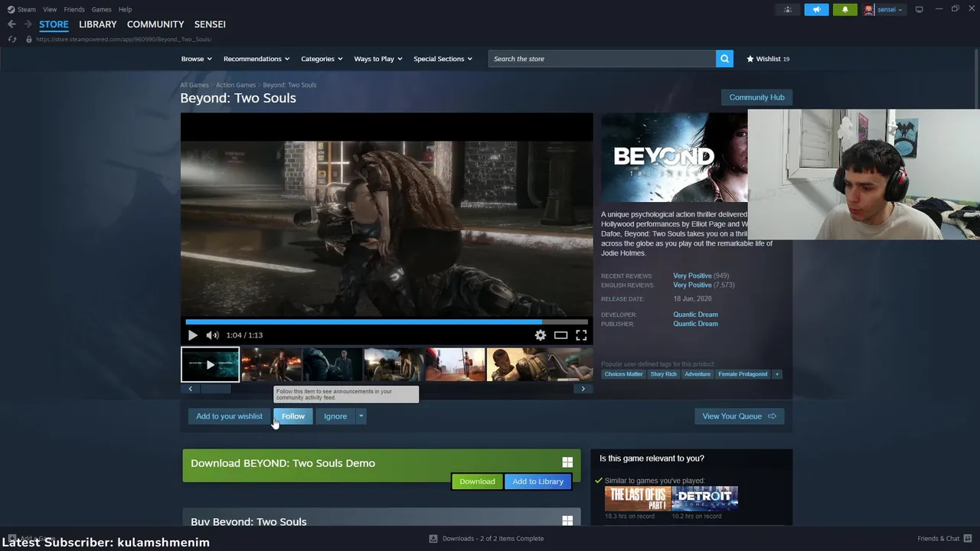980x551 pixels.
Task: Open The Last of Us Part I thumbnail
Action: point(637,498)
